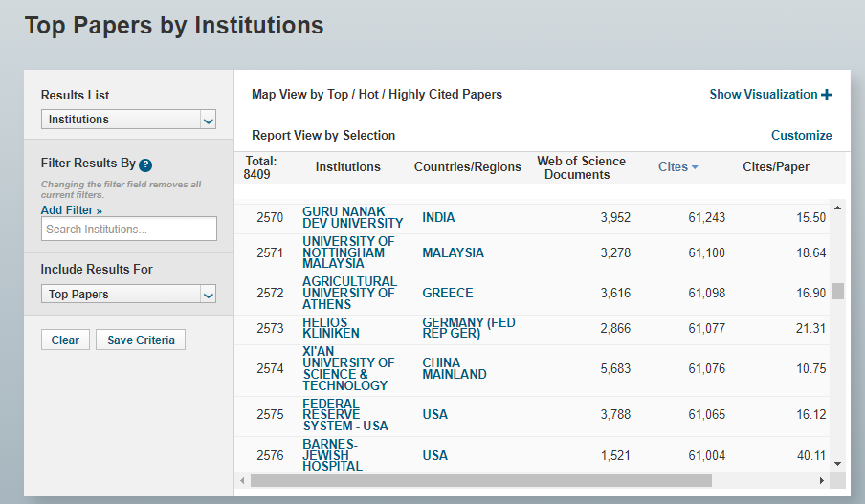865x504 pixels.
Task: Click the cites value 61,243
Action: coord(706,217)
